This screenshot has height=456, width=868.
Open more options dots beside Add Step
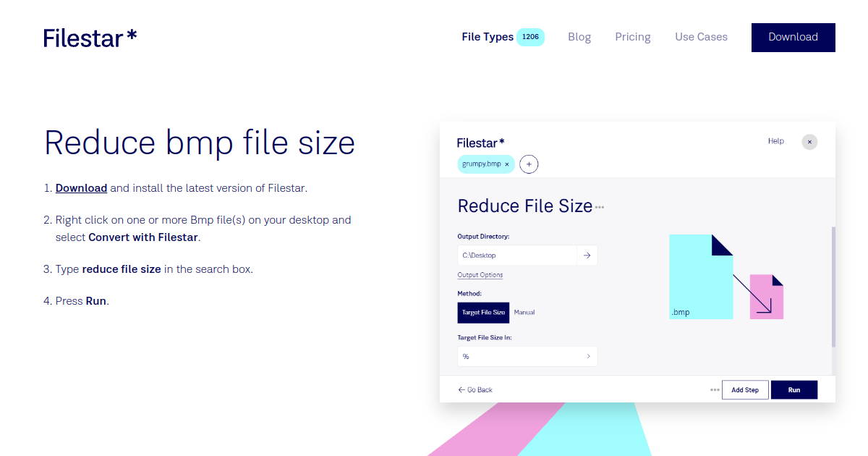tap(715, 389)
